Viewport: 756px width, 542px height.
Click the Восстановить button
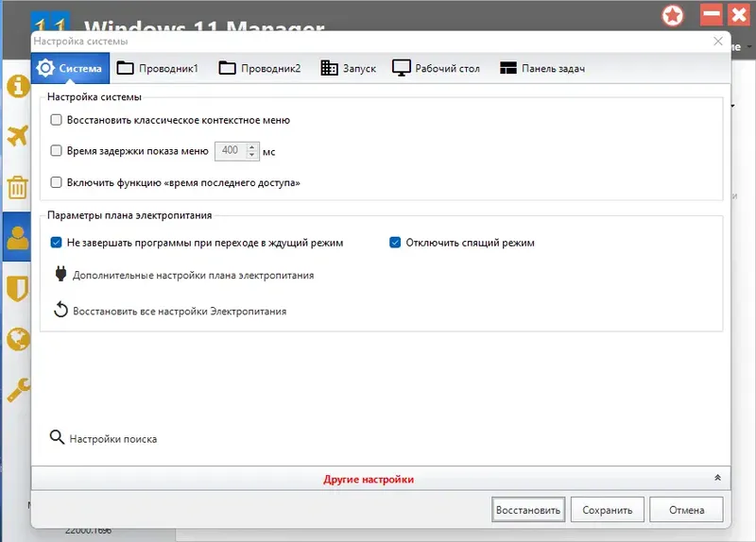click(x=528, y=510)
